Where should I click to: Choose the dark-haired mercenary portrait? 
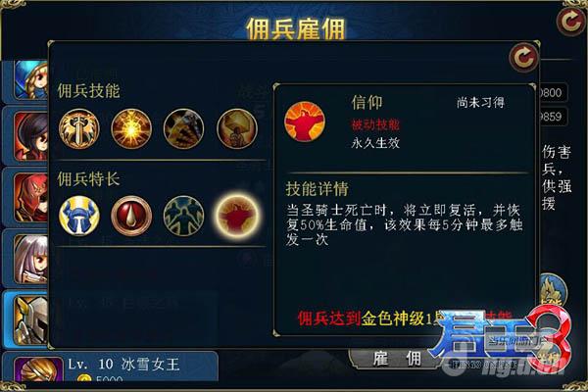[x=31, y=136]
